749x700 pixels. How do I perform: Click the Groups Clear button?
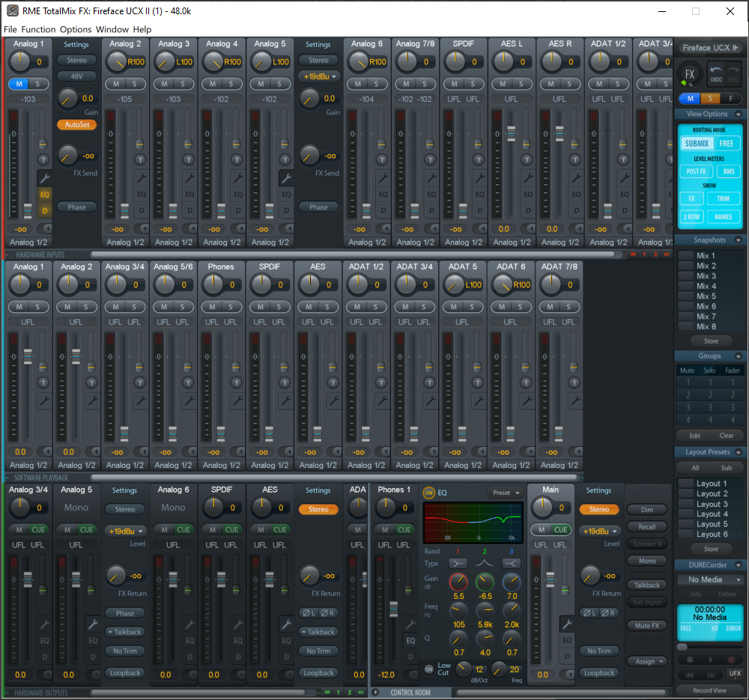[726, 436]
